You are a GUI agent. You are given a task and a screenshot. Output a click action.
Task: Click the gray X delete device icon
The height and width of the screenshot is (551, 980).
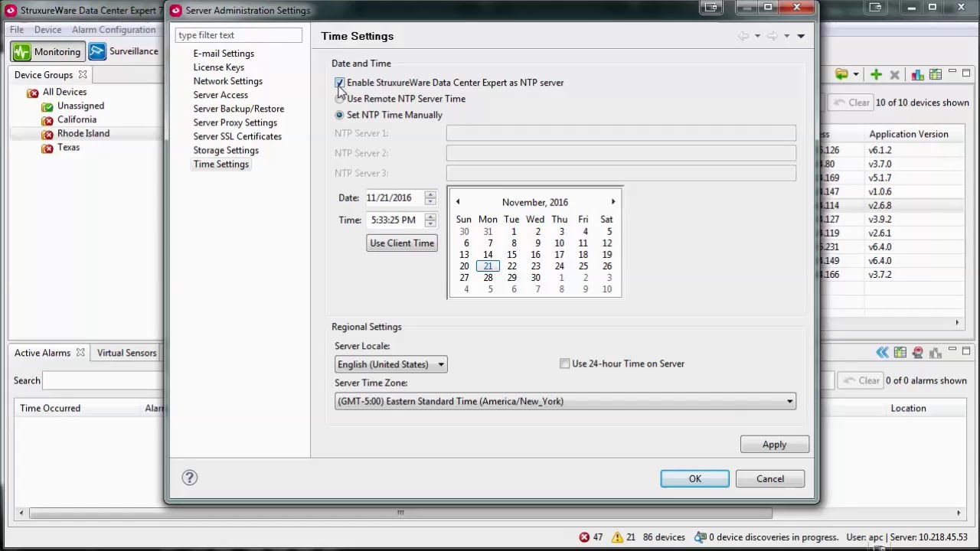coord(894,74)
